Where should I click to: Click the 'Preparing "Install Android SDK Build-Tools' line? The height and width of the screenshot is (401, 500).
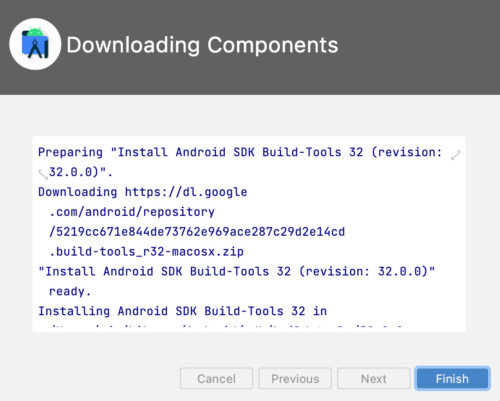click(240, 152)
